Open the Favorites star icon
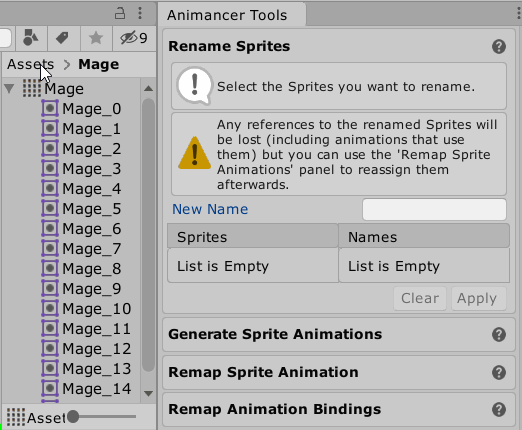 point(96,38)
